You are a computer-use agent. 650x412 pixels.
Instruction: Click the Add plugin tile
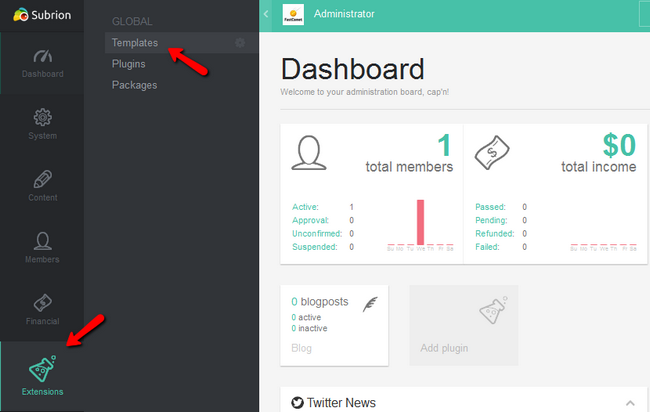point(464,325)
